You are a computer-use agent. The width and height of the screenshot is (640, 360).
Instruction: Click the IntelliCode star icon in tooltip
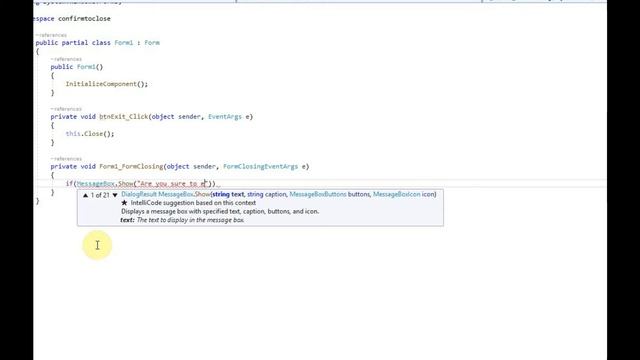coord(124,203)
